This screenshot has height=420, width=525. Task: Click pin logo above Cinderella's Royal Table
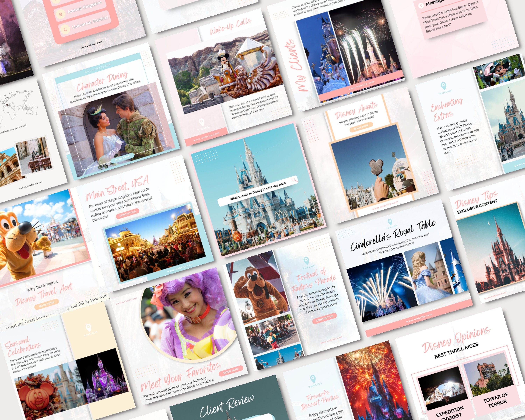coord(390,222)
